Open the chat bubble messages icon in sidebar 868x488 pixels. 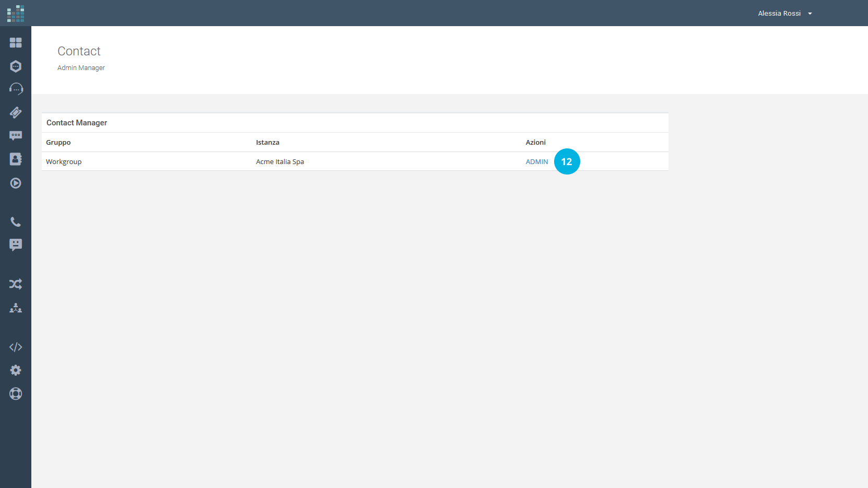[16, 136]
